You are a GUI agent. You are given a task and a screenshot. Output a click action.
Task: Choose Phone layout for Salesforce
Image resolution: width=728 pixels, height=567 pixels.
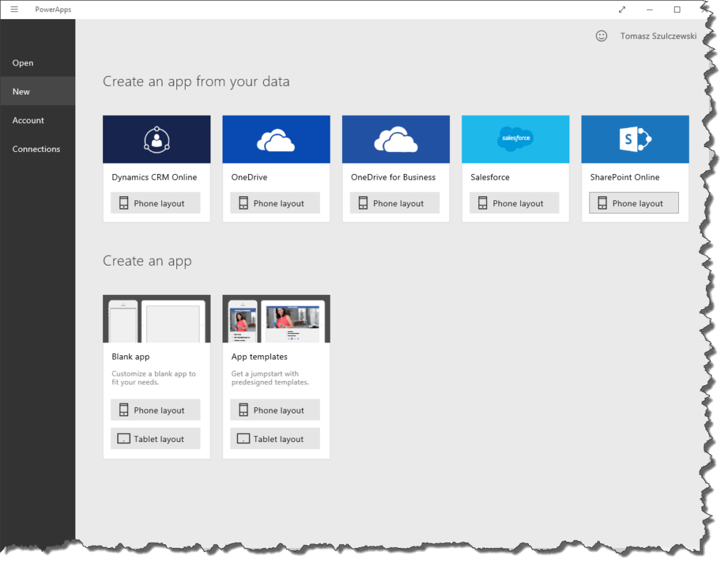pos(515,203)
